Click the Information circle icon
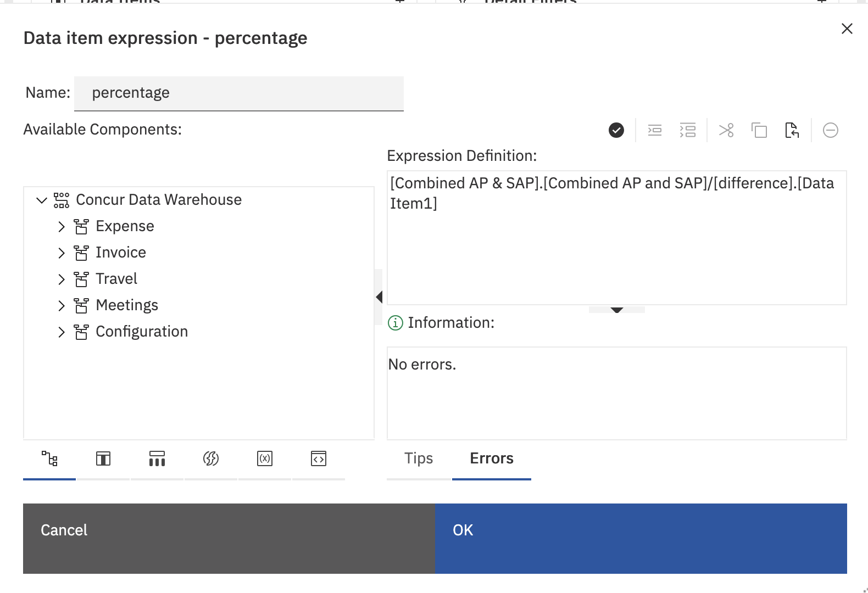 (396, 323)
